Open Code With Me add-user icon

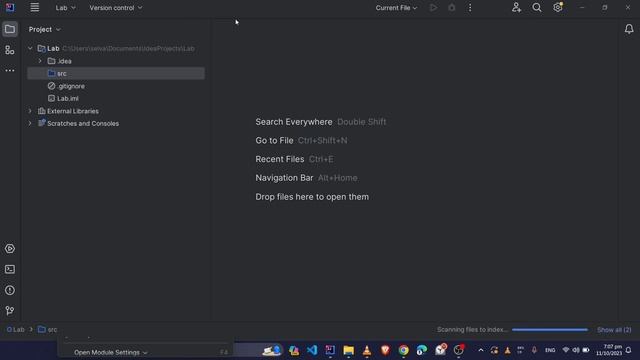point(516,7)
